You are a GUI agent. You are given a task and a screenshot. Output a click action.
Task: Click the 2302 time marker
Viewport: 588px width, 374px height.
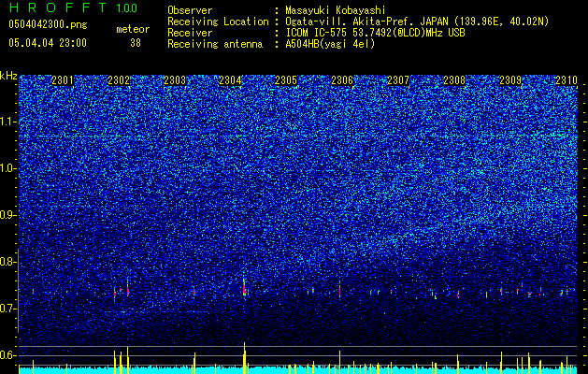[x=119, y=80]
